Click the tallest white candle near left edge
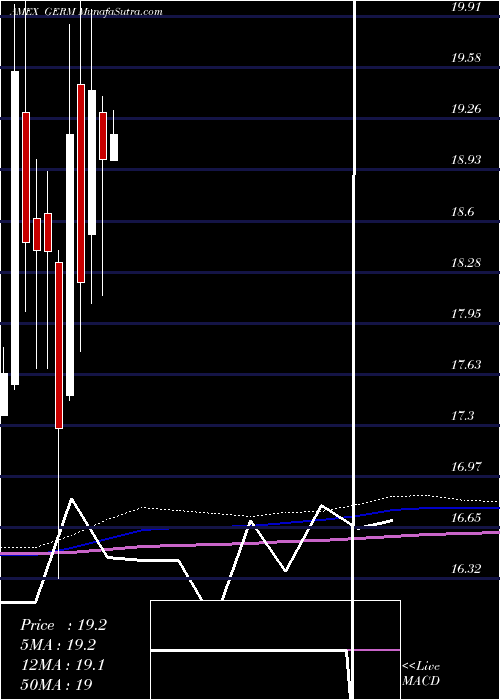The image size is (500, 700). (15, 228)
